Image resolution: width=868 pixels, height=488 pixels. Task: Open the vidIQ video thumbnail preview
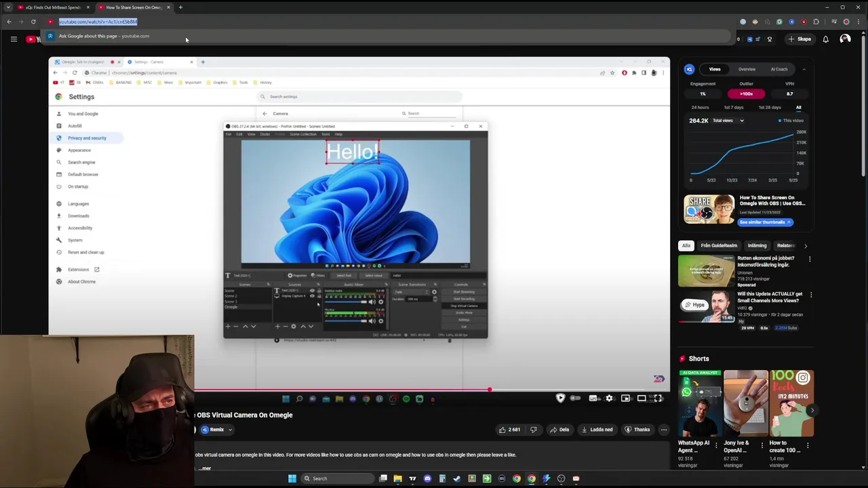(709, 209)
